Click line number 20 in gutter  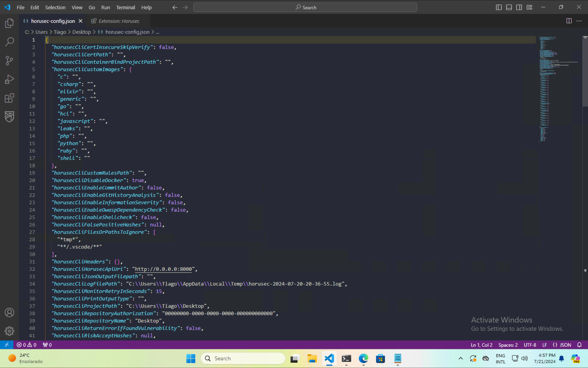(x=32, y=180)
